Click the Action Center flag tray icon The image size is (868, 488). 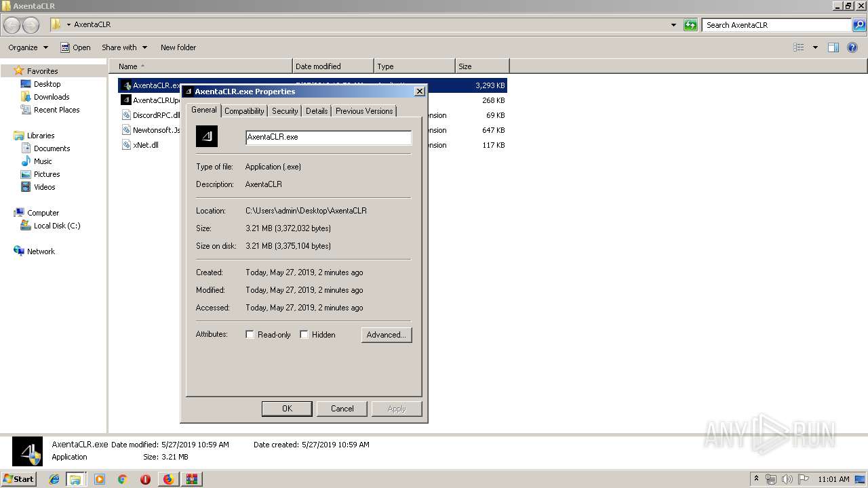pyautogui.click(x=803, y=479)
